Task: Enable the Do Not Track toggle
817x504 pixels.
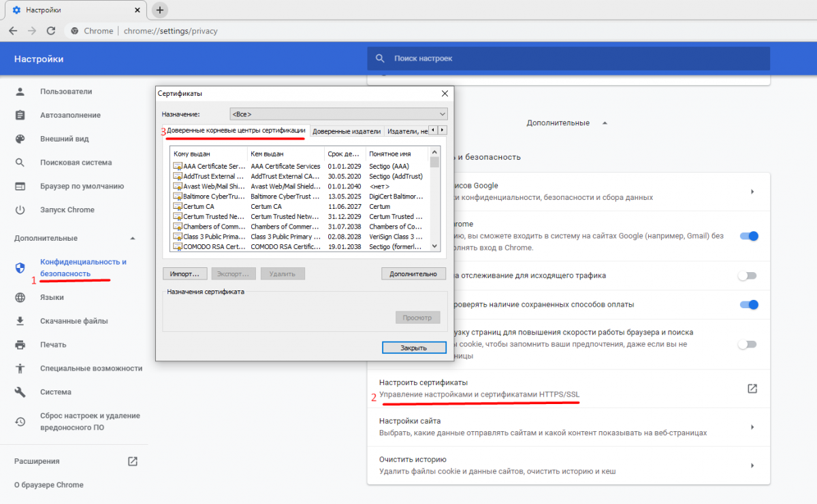Action: [x=747, y=275]
